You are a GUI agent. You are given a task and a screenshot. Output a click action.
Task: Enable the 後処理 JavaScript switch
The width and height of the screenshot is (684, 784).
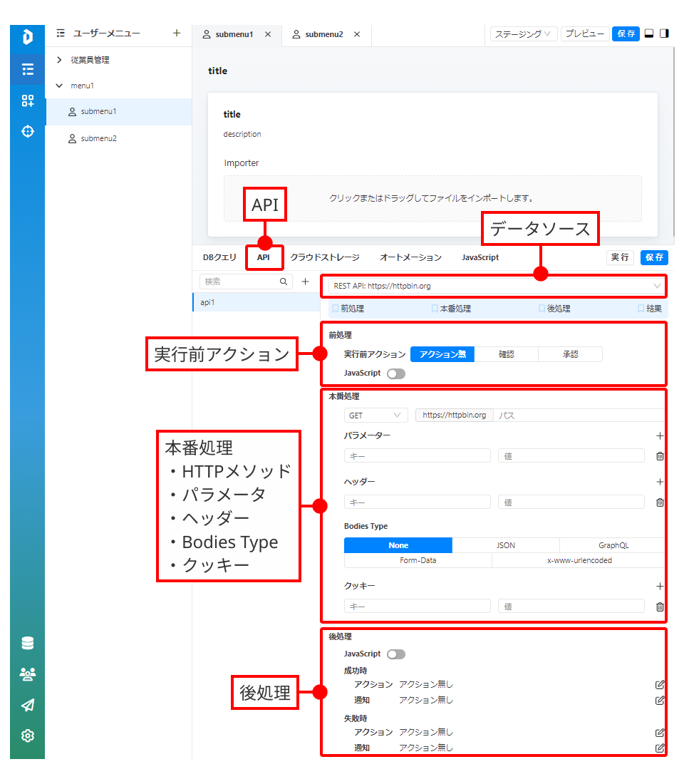(x=396, y=654)
